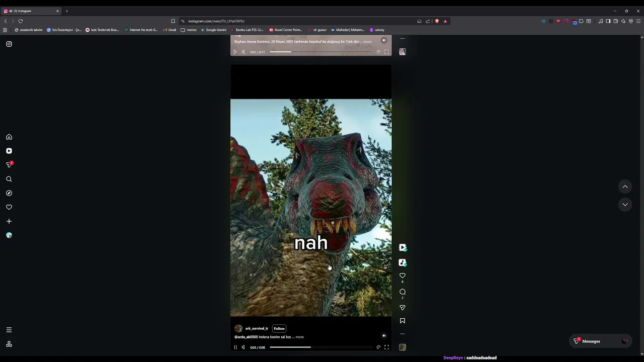
Task: Save the ark_survival_tr reel with bookmark icon
Action: coord(403,321)
